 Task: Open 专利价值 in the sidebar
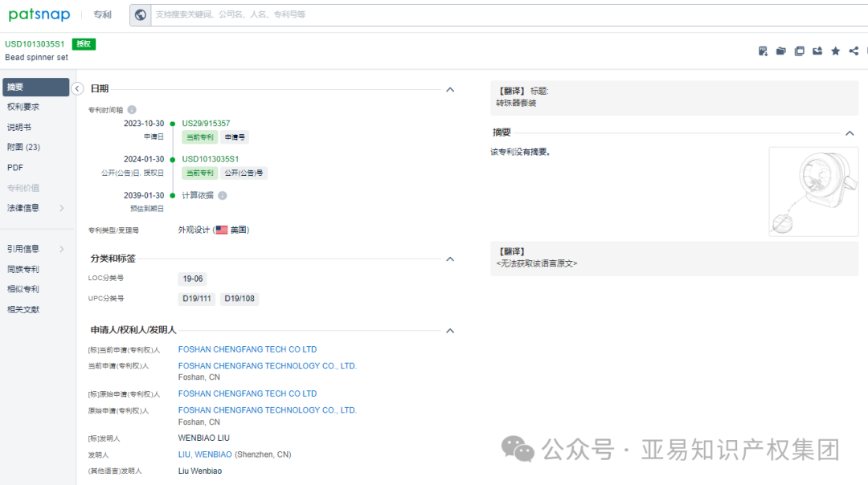pyautogui.click(x=23, y=188)
